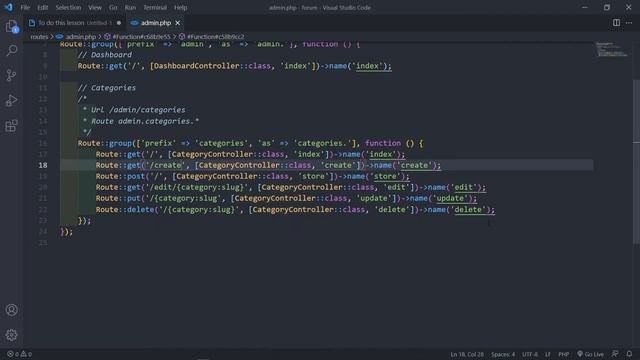Open the Search view icon

pyautogui.click(x=11, y=51)
